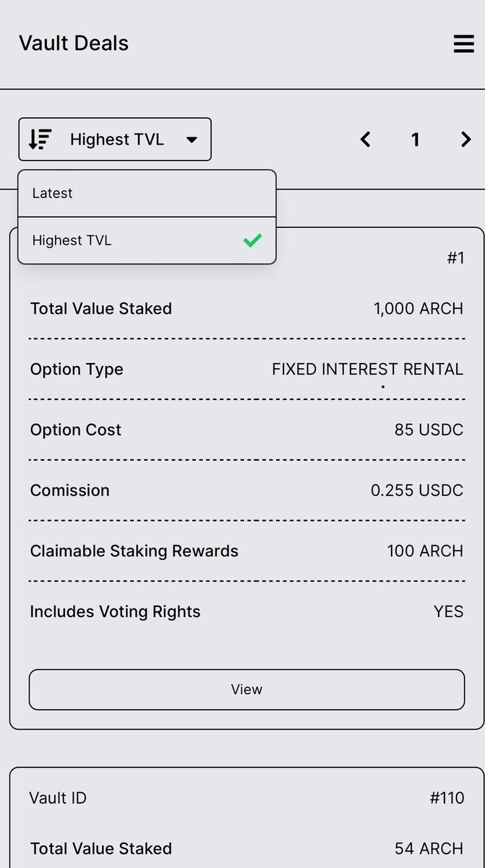Viewport: 485px width, 868px height.
Task: Select Latest sort option
Action: tap(147, 193)
